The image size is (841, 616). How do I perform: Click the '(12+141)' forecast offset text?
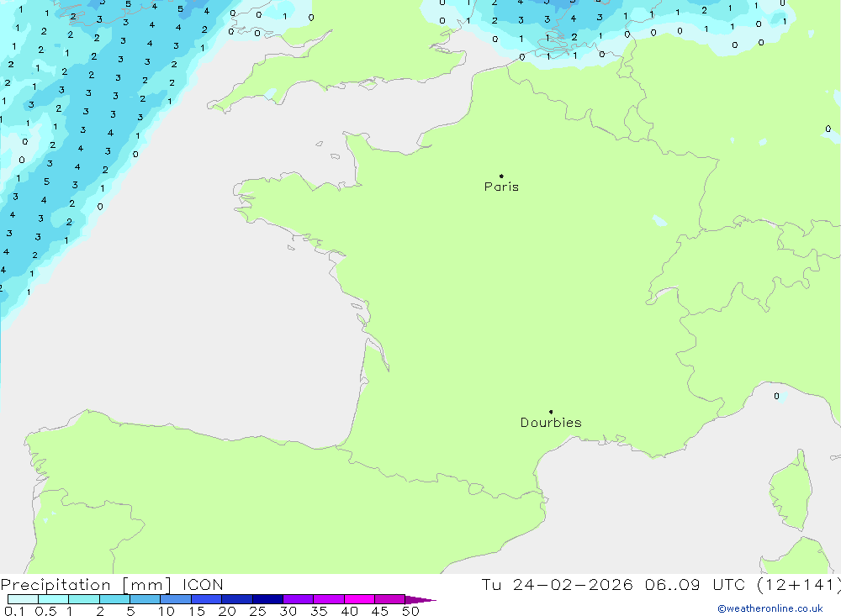[799, 585]
